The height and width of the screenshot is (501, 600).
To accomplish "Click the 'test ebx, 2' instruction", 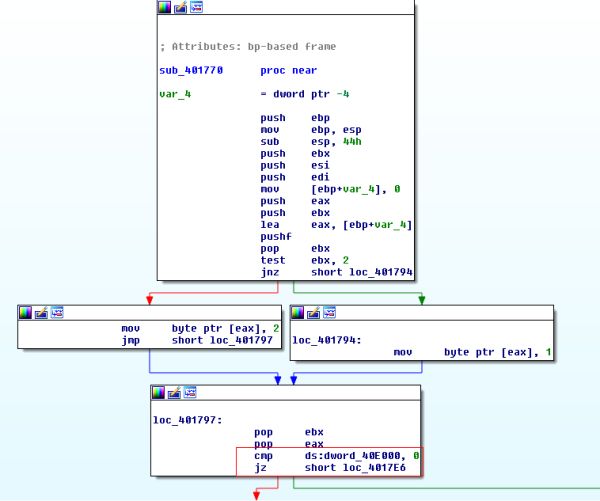I will (x=305, y=260).
